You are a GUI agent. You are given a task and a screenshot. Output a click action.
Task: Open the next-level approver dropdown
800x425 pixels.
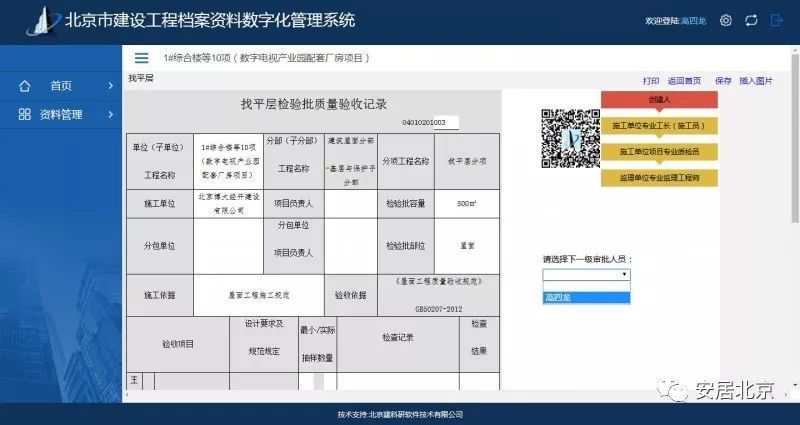tap(586, 274)
